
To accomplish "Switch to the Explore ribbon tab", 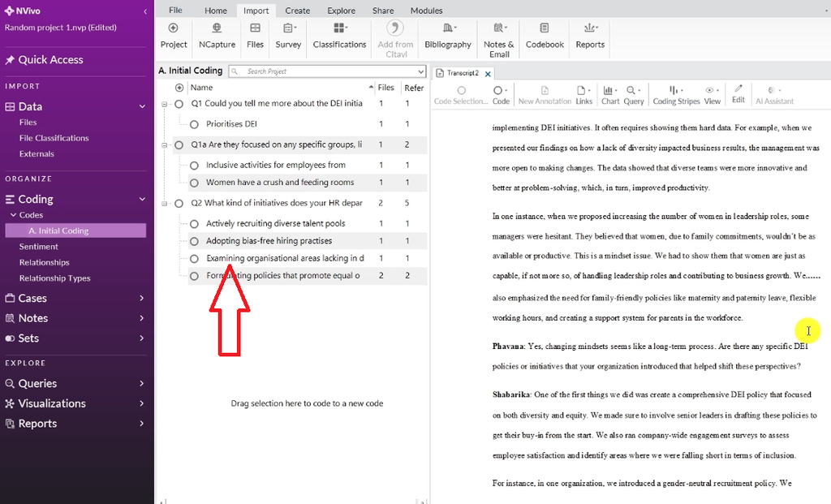I will (342, 11).
